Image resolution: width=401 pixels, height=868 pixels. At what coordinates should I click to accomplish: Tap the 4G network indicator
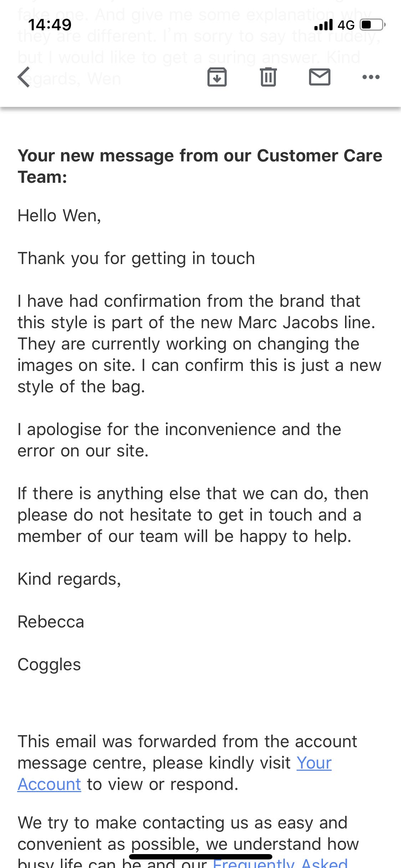click(346, 25)
